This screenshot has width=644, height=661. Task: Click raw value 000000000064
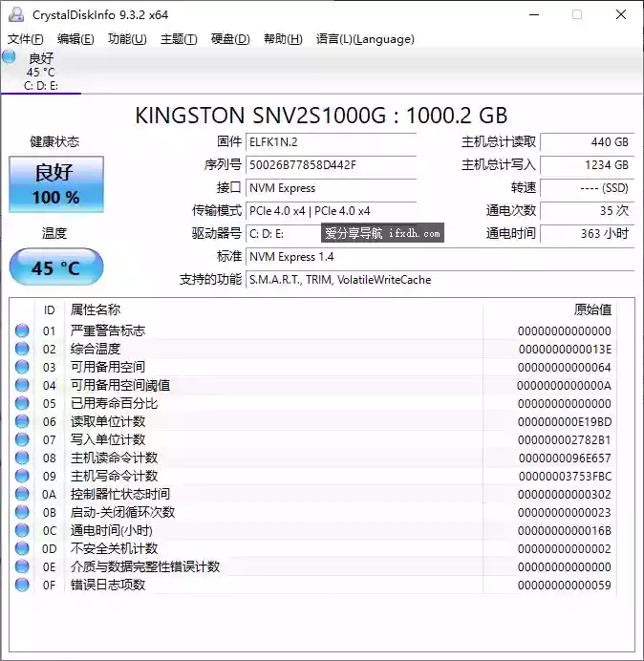(x=565, y=368)
